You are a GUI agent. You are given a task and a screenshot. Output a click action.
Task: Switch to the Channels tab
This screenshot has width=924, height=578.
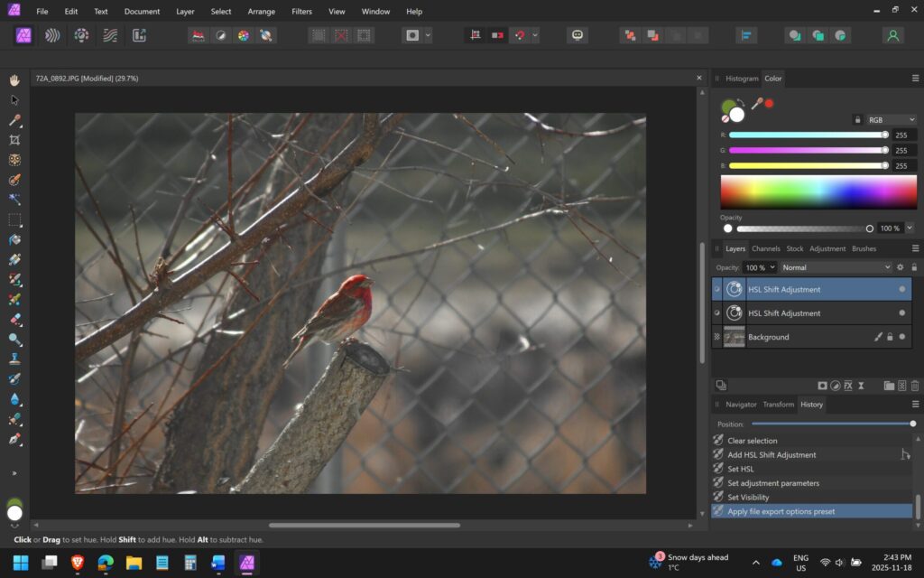[765, 248]
